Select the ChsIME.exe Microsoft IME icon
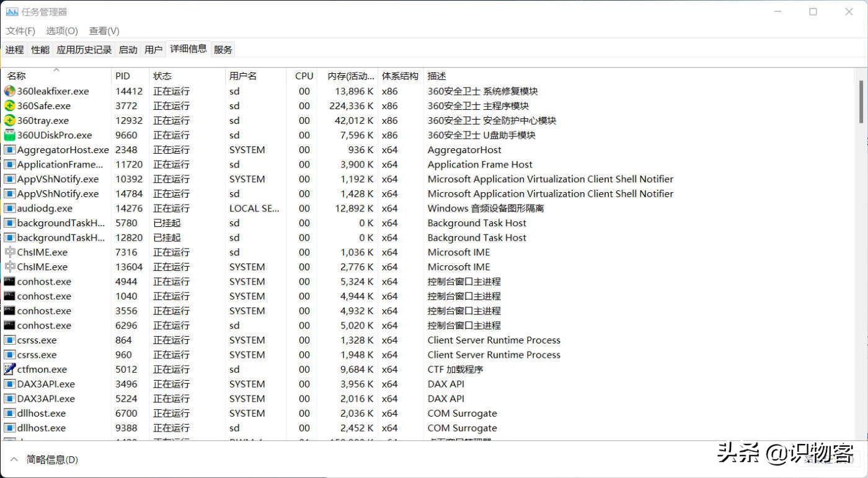 pos(10,252)
